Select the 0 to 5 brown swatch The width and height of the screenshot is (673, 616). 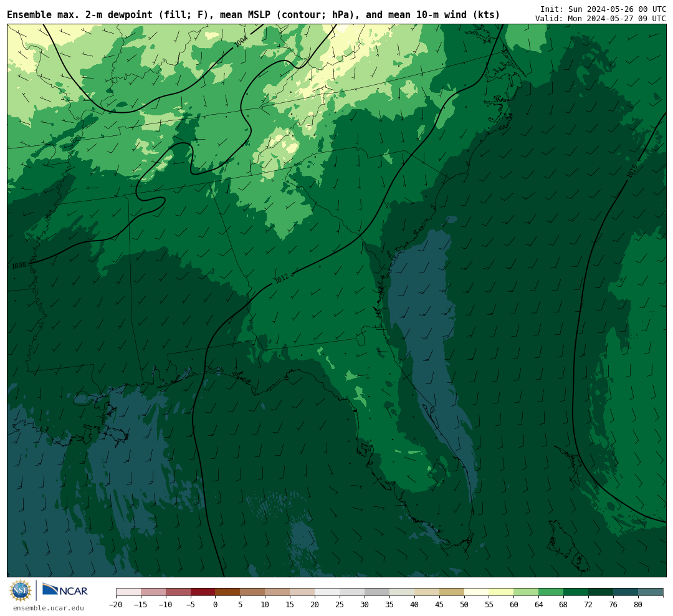click(227, 592)
